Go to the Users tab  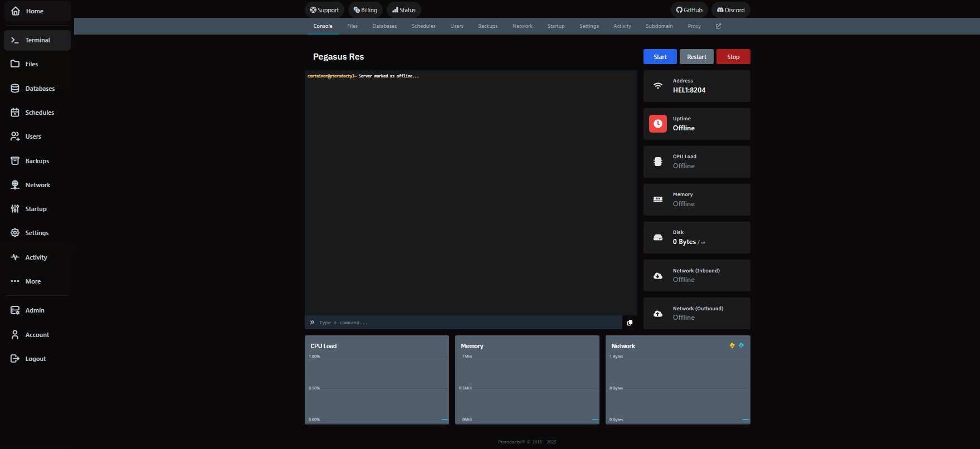(x=457, y=26)
